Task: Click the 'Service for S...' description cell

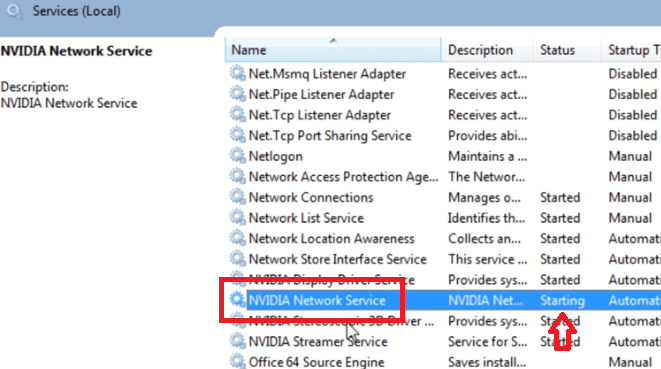Action: pyautogui.click(x=487, y=342)
